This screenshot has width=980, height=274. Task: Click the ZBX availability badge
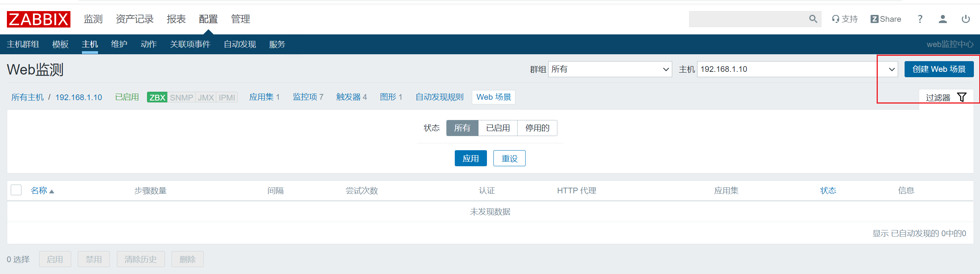(157, 97)
